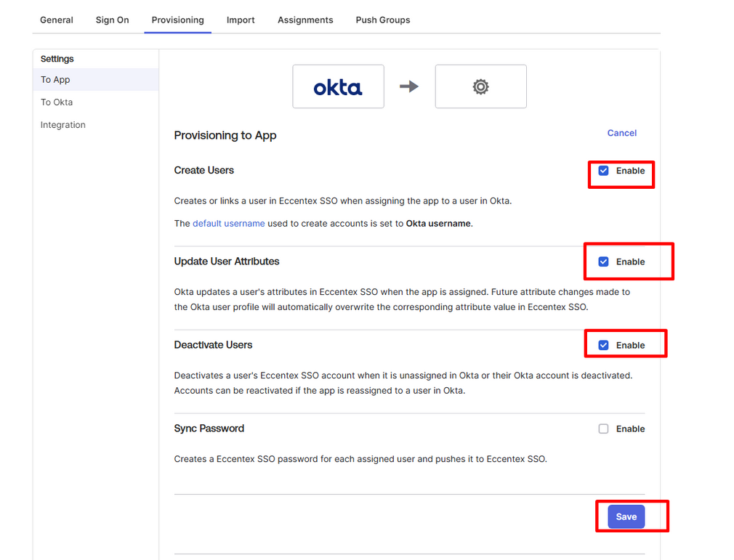Viewport: 734px width, 560px height.
Task: Click the Create Users heading
Action: tap(204, 170)
